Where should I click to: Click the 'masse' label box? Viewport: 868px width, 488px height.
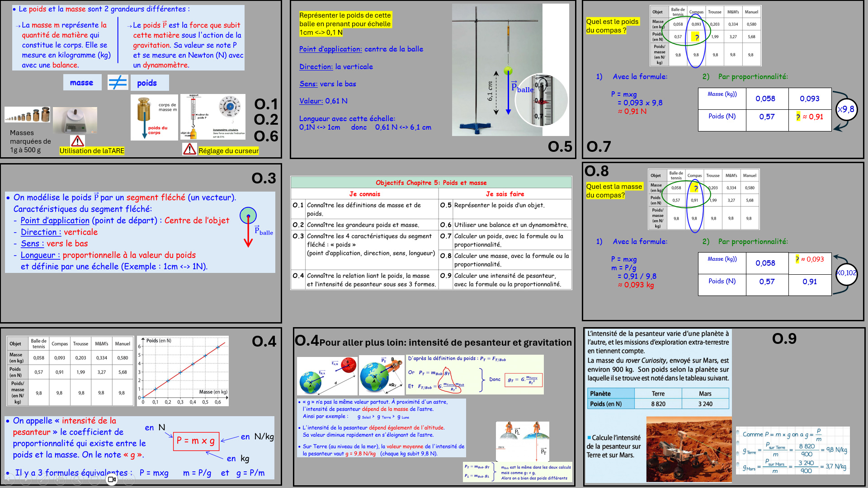(82, 83)
